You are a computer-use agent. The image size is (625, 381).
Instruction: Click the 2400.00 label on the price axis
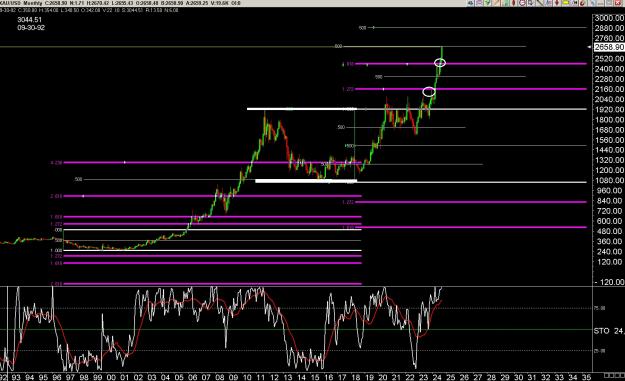609,69
